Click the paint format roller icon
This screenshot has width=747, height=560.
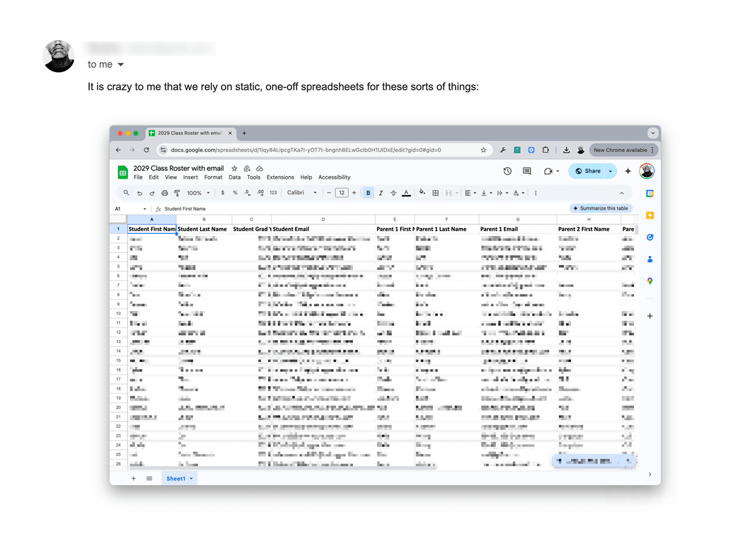[x=177, y=193]
